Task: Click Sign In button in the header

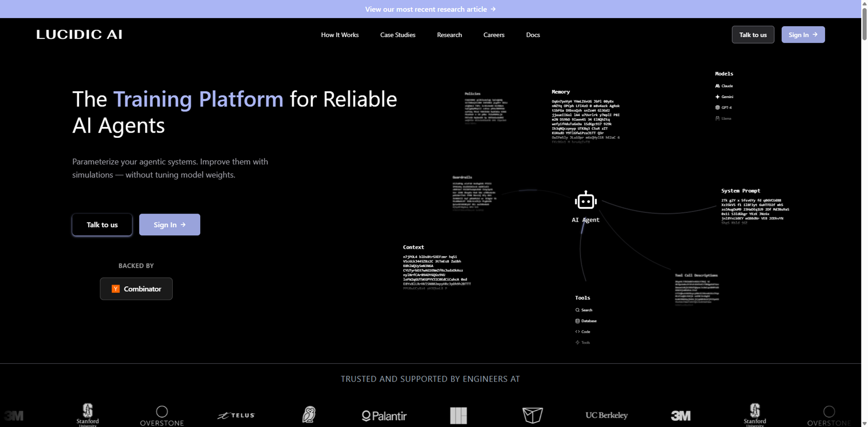Action: point(803,35)
